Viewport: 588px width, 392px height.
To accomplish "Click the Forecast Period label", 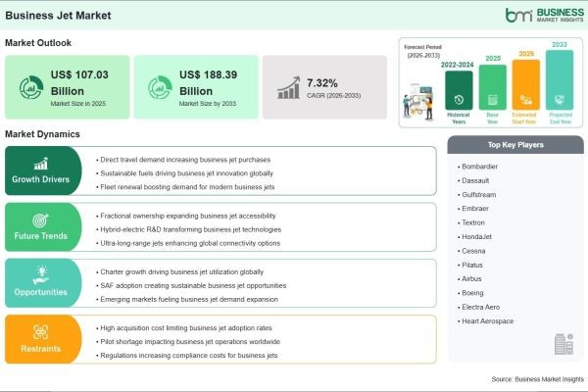I will [423, 47].
